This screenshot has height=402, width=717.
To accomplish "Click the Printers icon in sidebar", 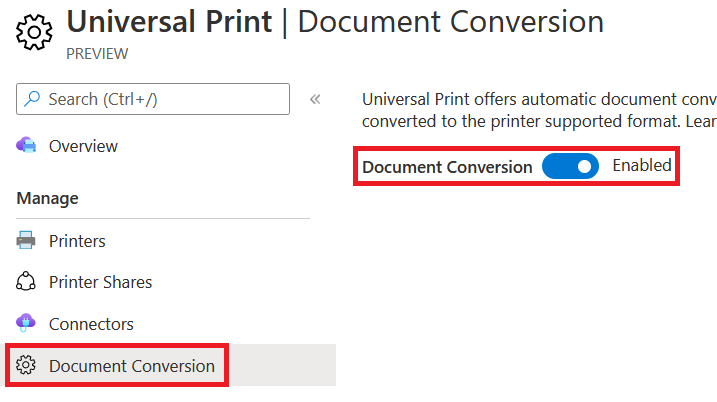I will coord(27,241).
